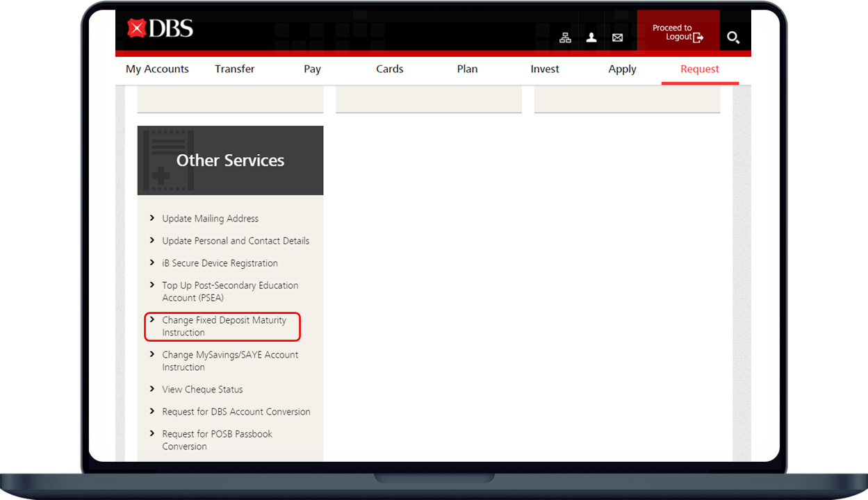Open Update Personal and Contact Details
868x500 pixels.
coord(236,241)
